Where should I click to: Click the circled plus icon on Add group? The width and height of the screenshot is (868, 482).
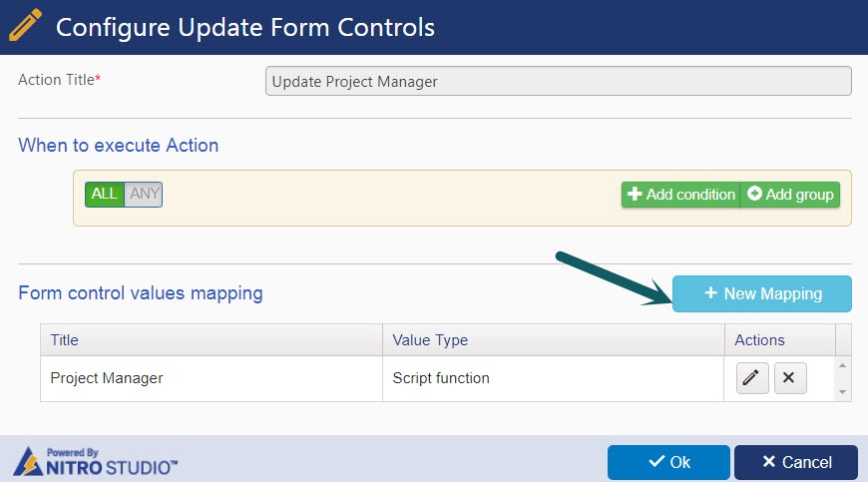click(754, 194)
